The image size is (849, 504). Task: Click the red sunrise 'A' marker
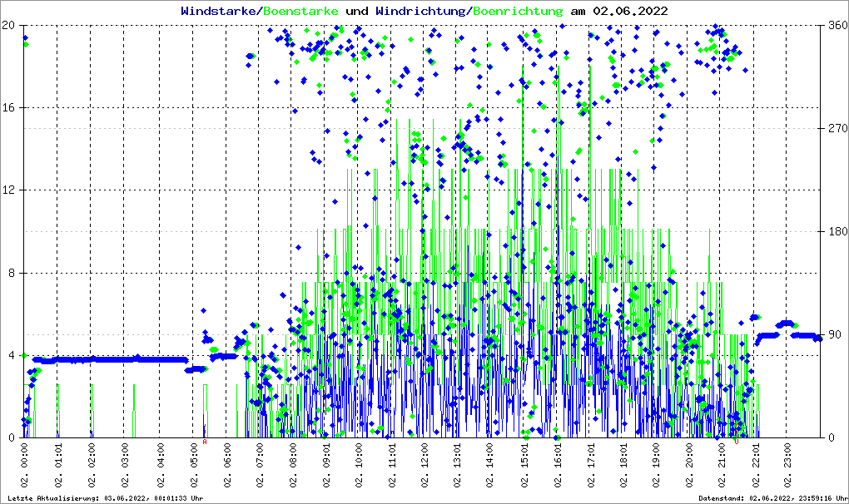pyautogui.click(x=205, y=442)
